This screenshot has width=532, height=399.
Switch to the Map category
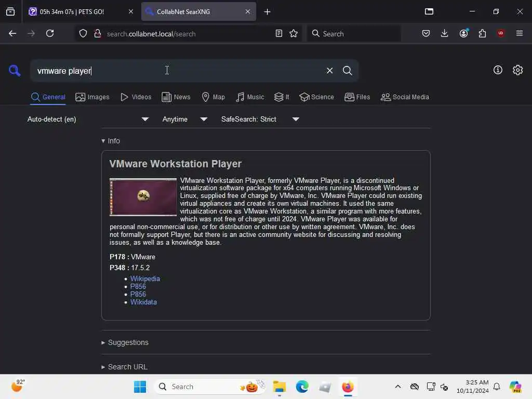[213, 97]
